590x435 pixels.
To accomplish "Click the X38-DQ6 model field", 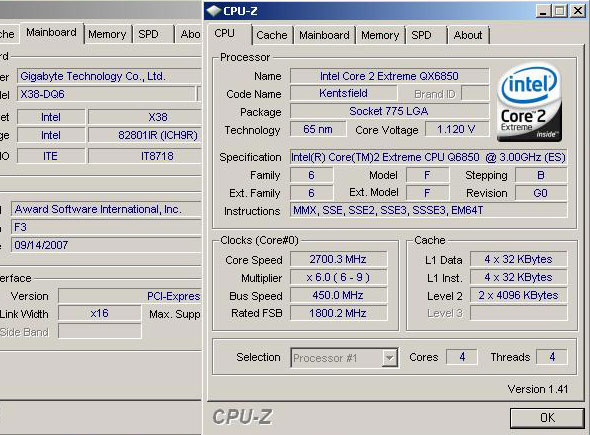I will coord(106,94).
